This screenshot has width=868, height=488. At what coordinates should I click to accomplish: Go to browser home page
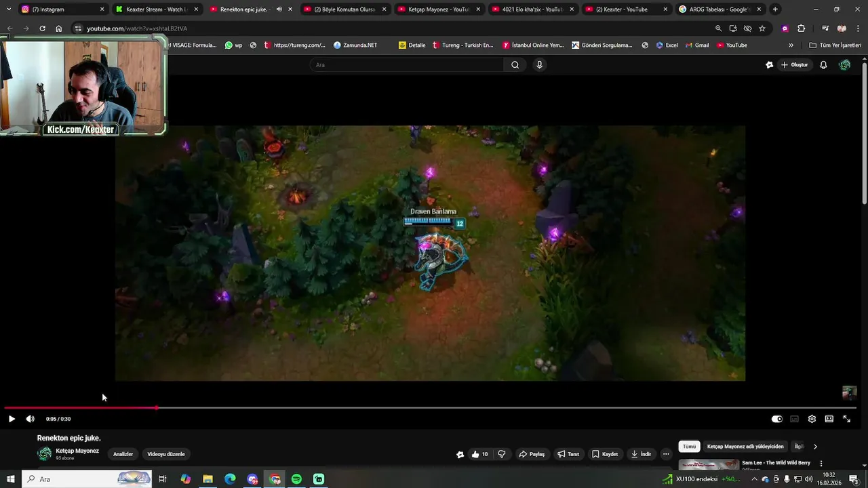click(x=58, y=28)
